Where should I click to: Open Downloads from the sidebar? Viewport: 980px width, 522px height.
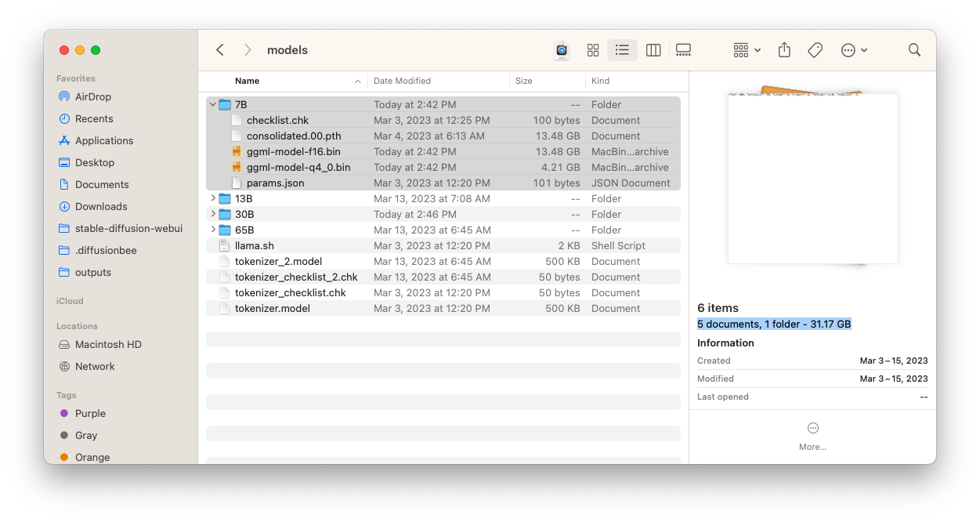point(100,207)
